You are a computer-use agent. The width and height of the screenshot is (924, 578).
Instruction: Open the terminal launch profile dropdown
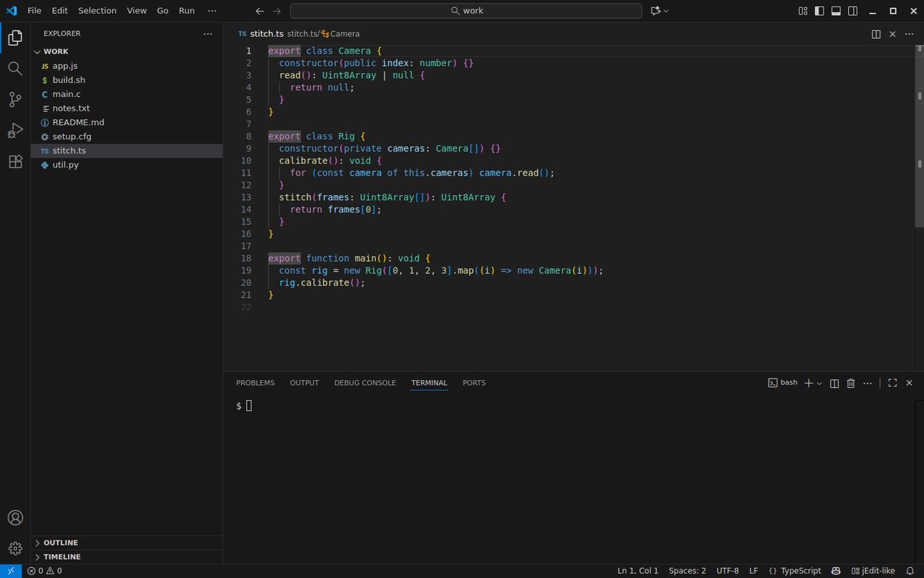click(819, 383)
